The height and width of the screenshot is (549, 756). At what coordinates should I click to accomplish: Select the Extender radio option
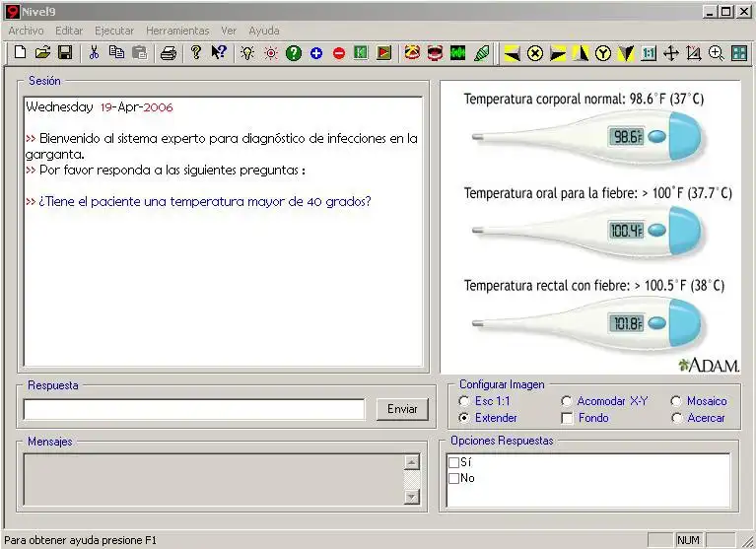[464, 418]
